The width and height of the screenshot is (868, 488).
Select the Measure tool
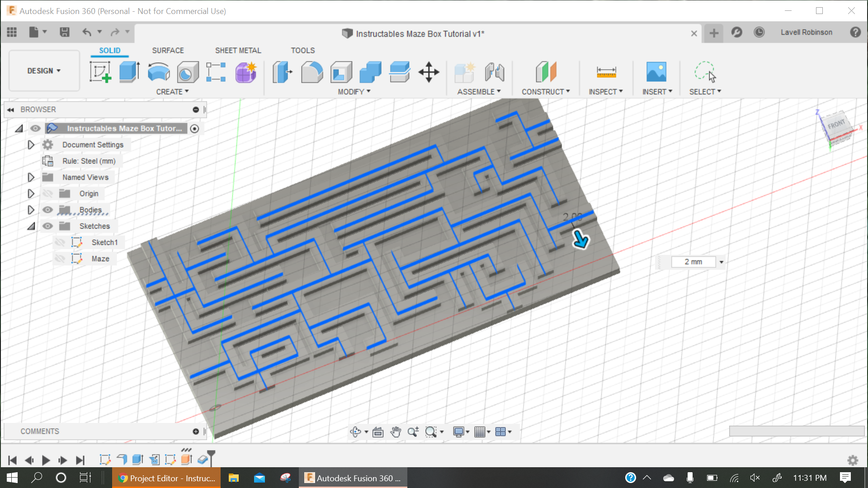[x=606, y=72]
